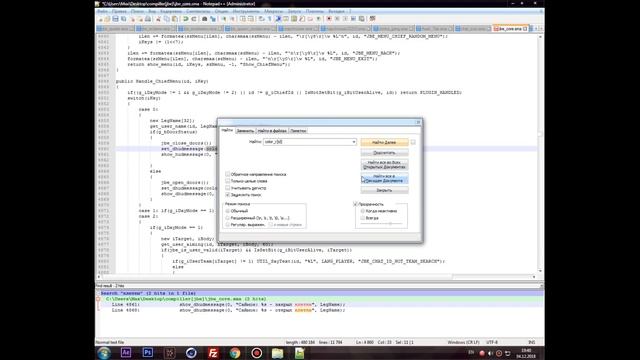This screenshot has width=640, height=360.
Task: Click the Подсчитать button
Action: pos(384,153)
